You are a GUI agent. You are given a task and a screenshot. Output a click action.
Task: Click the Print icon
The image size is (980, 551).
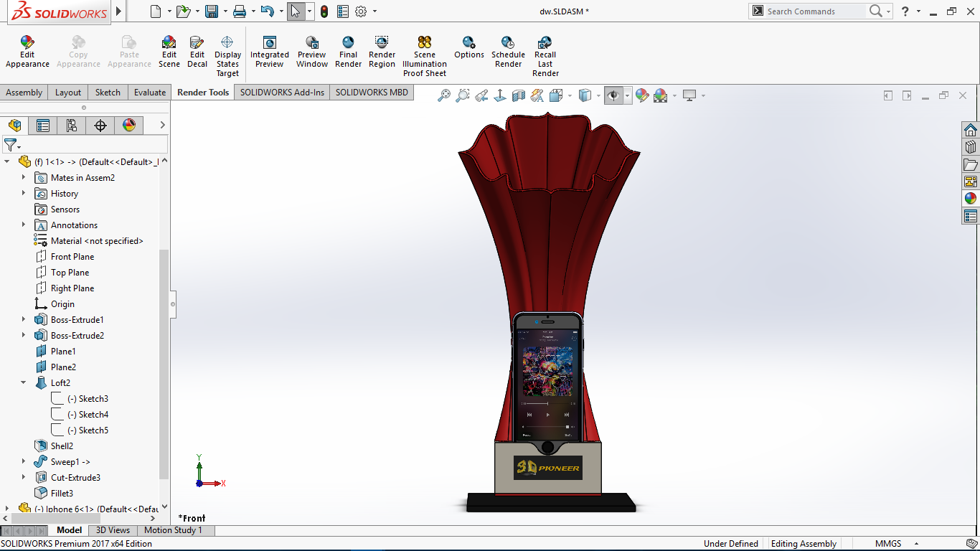click(x=240, y=11)
